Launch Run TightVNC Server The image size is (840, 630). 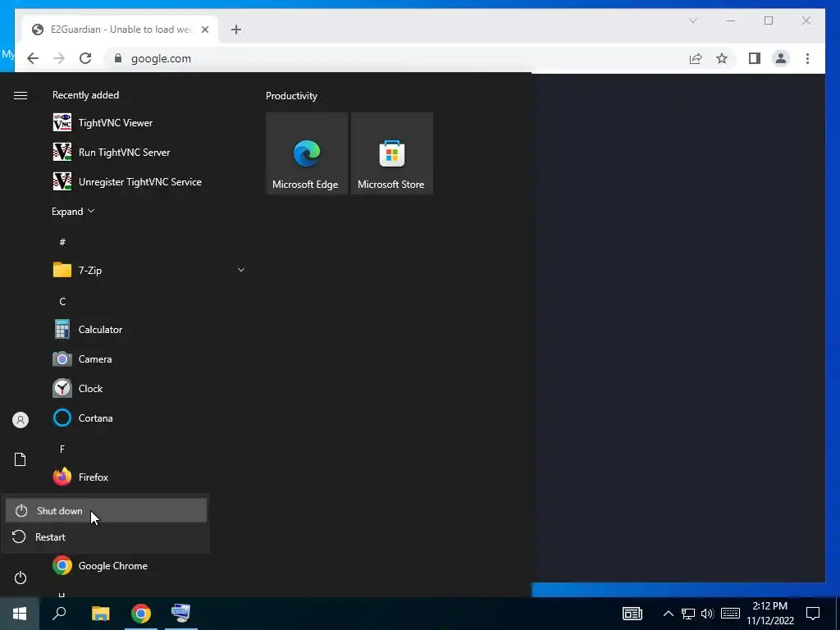pos(148,152)
